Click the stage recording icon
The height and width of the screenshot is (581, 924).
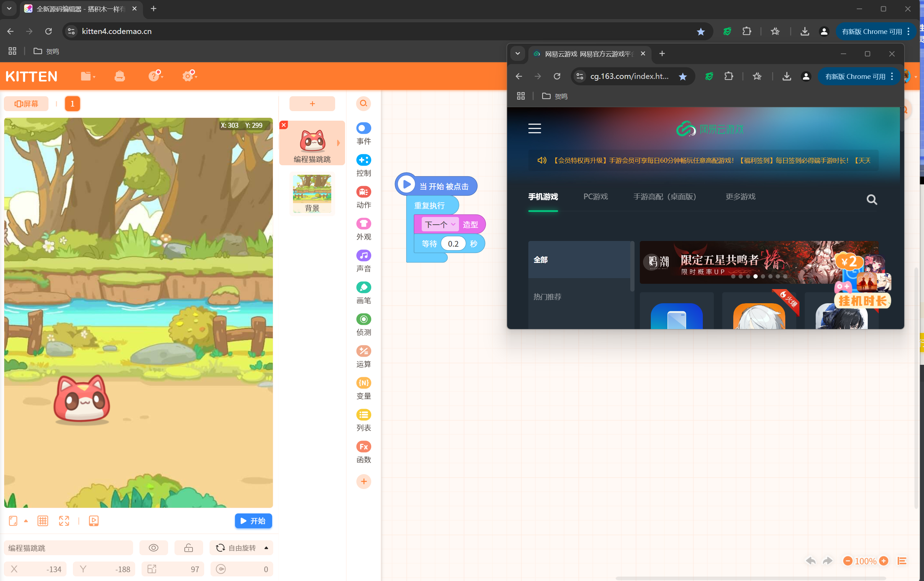(94, 521)
